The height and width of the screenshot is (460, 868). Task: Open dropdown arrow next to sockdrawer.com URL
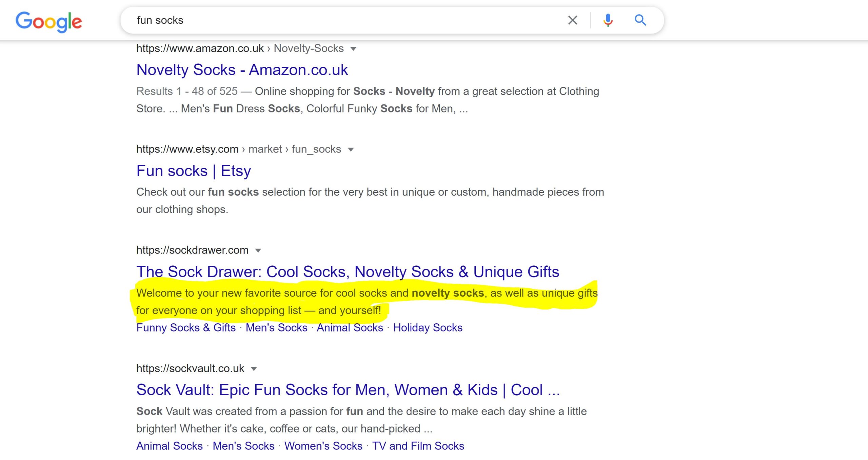[258, 251]
